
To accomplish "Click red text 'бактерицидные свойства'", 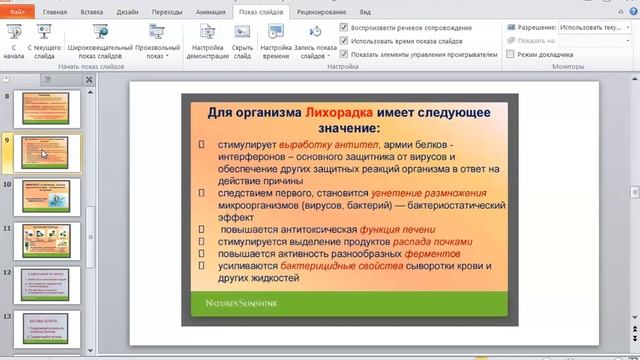I will [342, 266].
